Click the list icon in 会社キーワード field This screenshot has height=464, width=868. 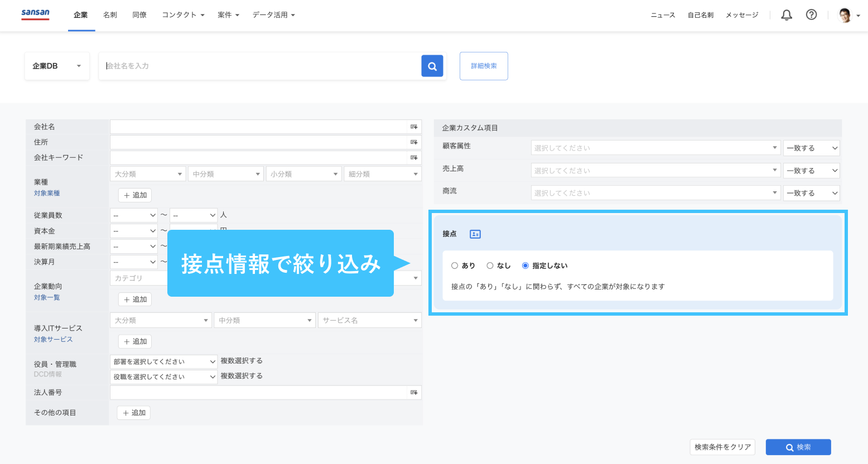pyautogui.click(x=414, y=158)
